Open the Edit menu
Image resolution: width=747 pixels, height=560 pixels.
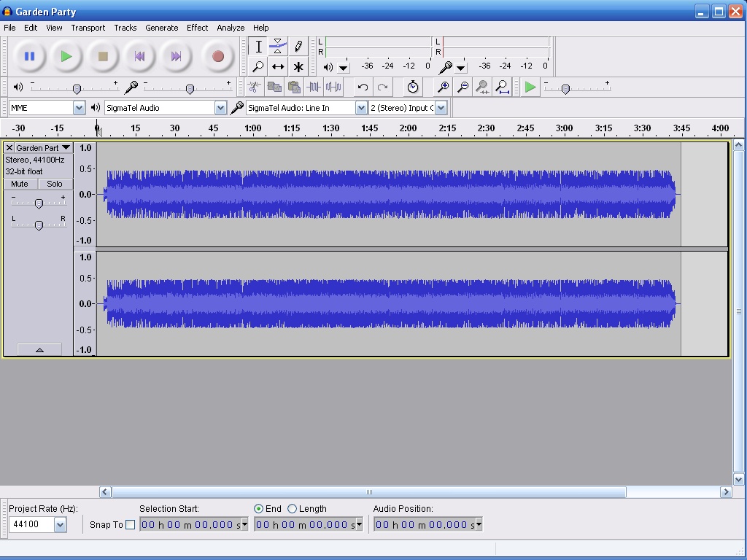31,28
